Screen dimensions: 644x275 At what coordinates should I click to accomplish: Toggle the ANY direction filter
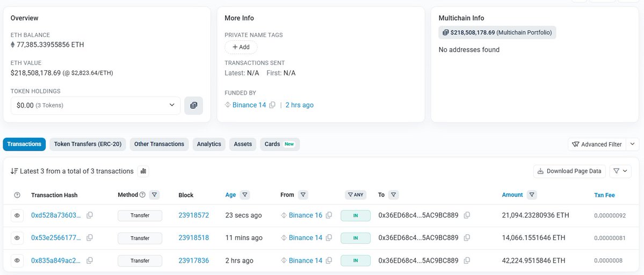(x=356, y=195)
